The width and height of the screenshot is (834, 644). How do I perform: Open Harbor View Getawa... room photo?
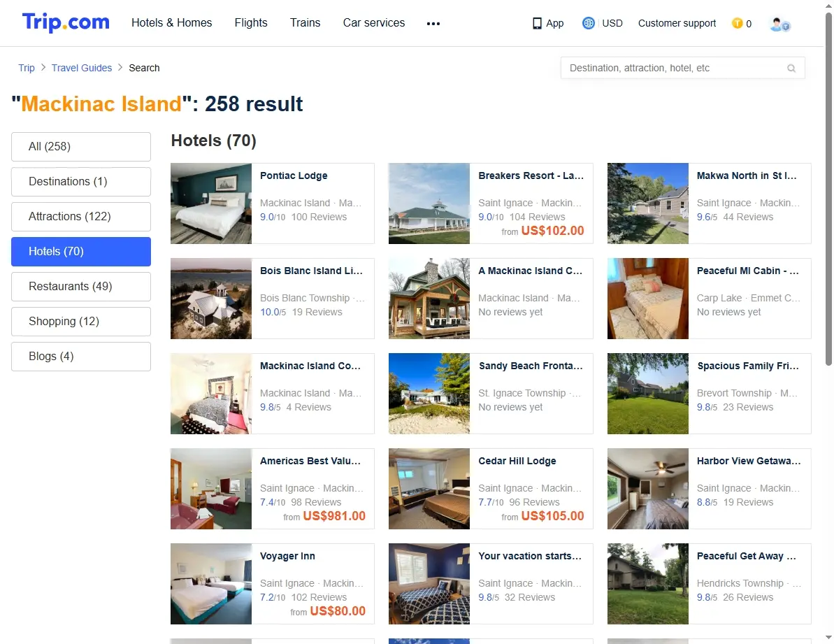648,489
